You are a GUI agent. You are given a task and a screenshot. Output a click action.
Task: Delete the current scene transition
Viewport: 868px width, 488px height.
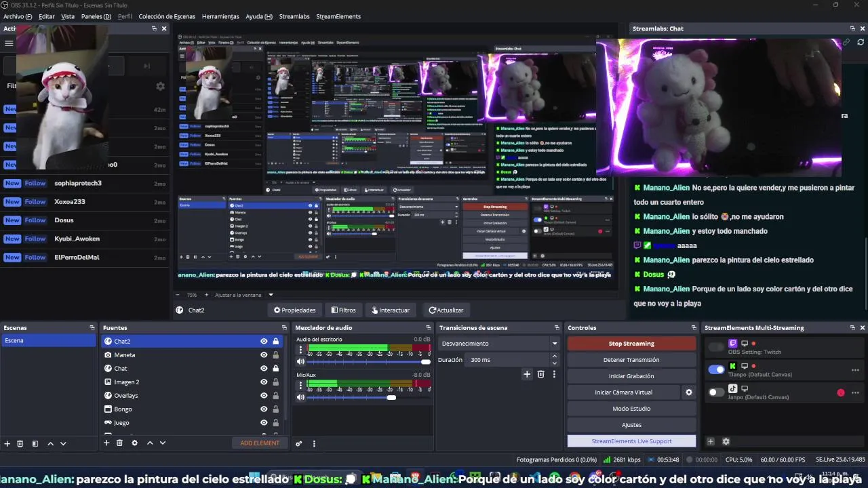[540, 374]
